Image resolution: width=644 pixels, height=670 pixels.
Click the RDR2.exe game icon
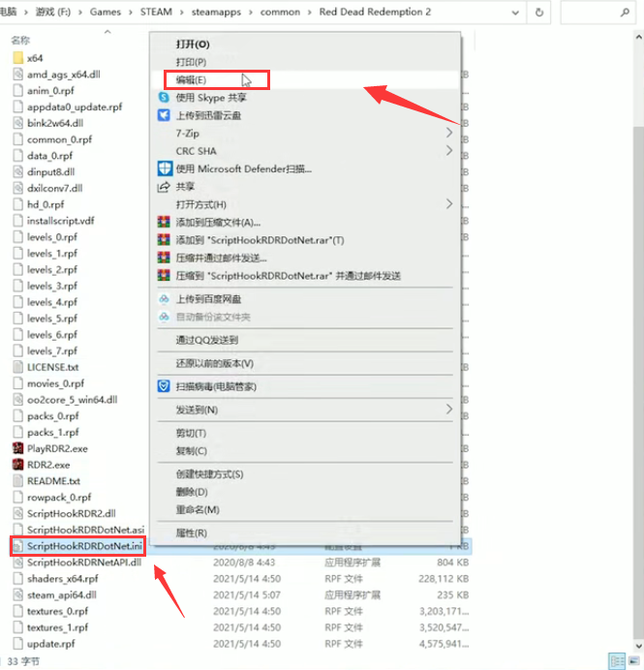click(x=18, y=465)
